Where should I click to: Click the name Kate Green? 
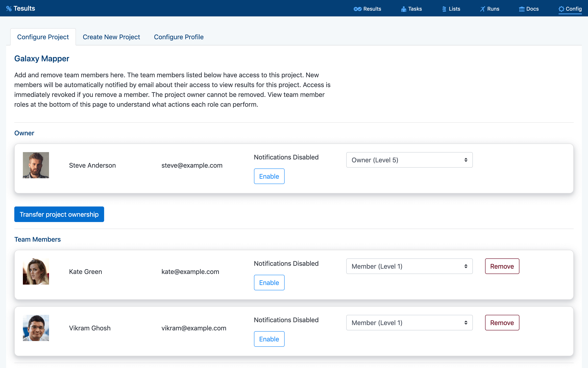pyautogui.click(x=86, y=272)
